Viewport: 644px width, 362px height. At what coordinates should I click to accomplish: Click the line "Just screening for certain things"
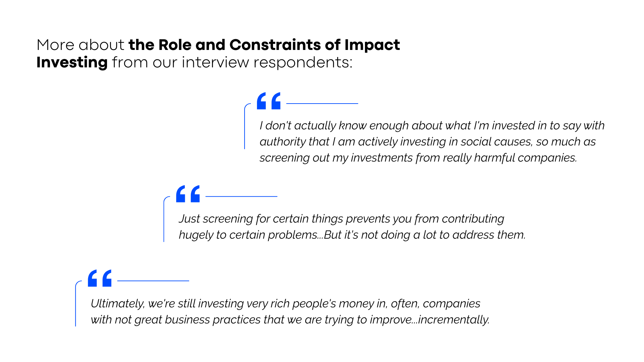[341, 219]
